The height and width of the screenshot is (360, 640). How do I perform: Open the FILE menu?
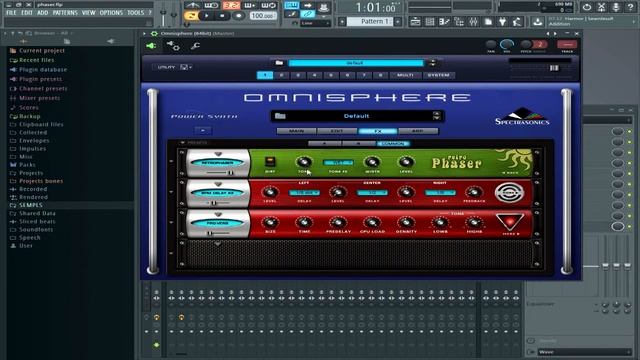click(11, 13)
